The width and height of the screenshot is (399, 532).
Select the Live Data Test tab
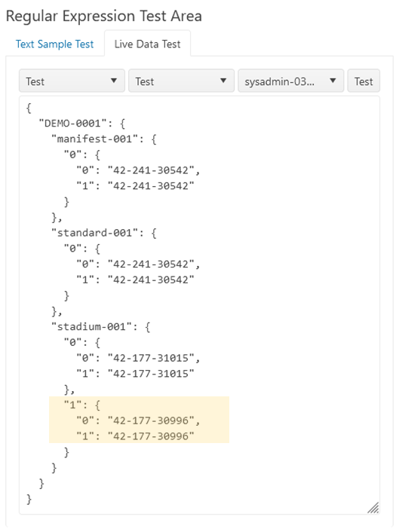147,44
